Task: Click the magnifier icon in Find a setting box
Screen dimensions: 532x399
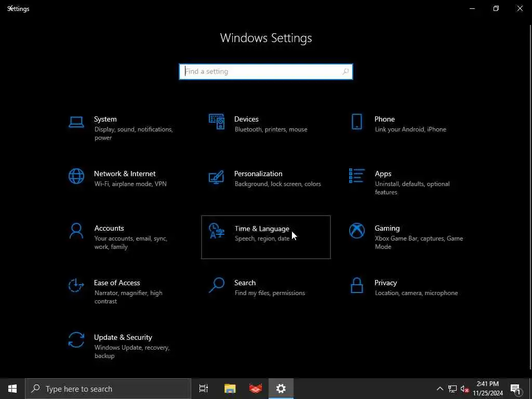Action: coord(345,72)
